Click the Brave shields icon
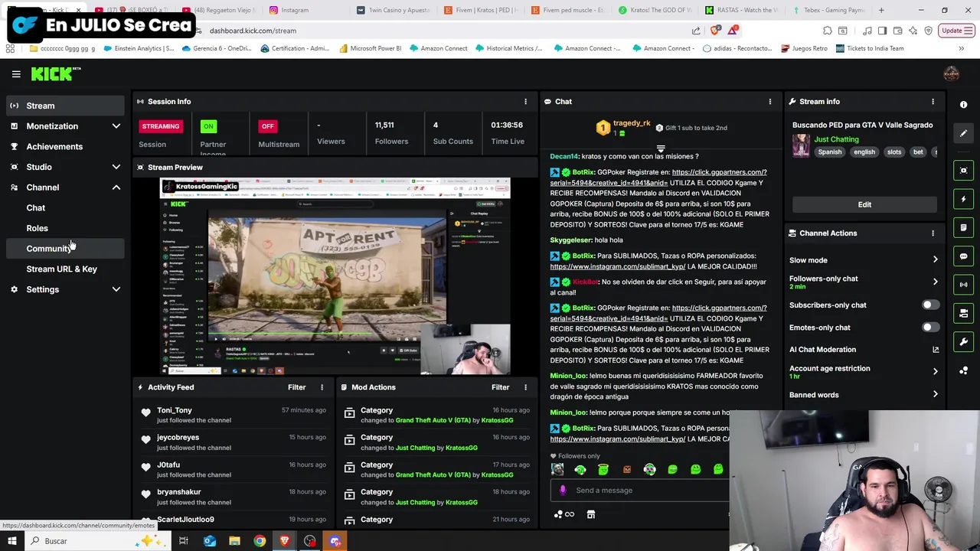 click(x=714, y=31)
